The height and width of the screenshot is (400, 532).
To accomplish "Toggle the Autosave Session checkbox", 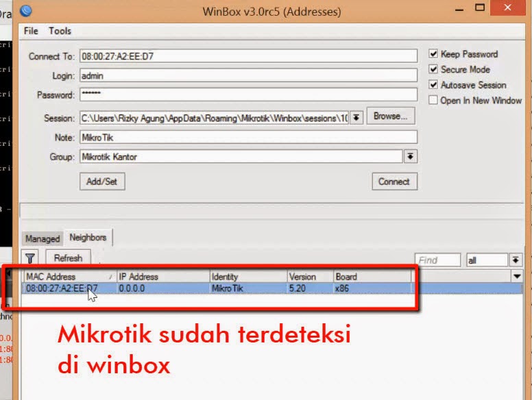I will (433, 85).
